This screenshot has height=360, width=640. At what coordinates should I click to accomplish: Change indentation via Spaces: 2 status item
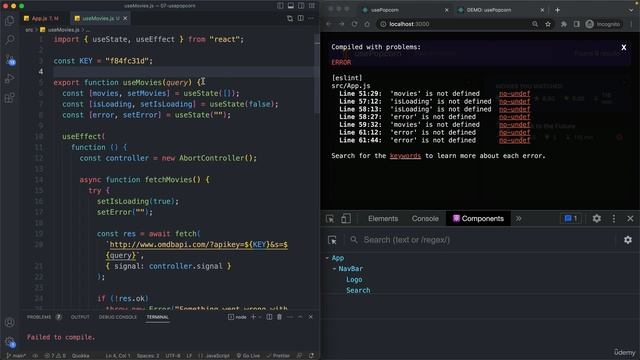point(148,356)
